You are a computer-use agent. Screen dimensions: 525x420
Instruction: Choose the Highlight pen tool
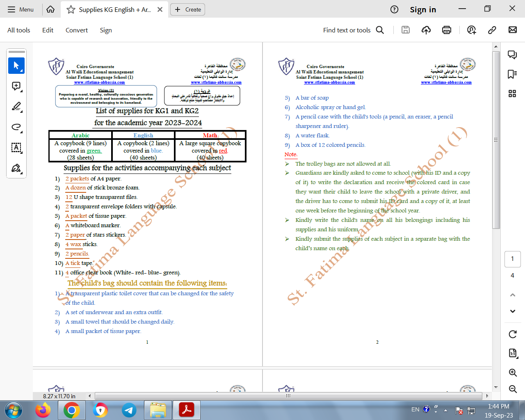coord(16,107)
